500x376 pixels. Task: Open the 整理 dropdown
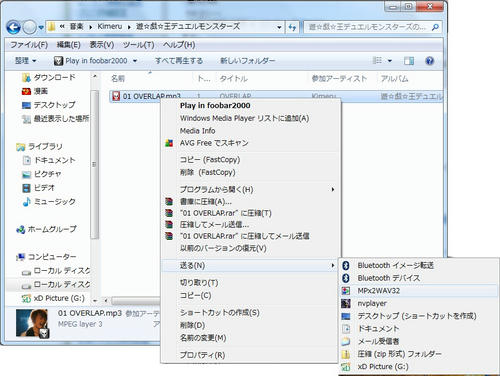[x=25, y=61]
